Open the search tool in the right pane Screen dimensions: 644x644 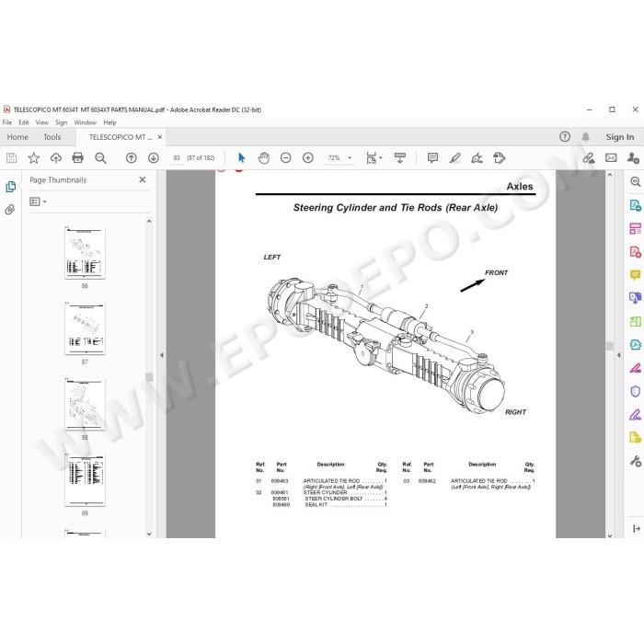(635, 181)
